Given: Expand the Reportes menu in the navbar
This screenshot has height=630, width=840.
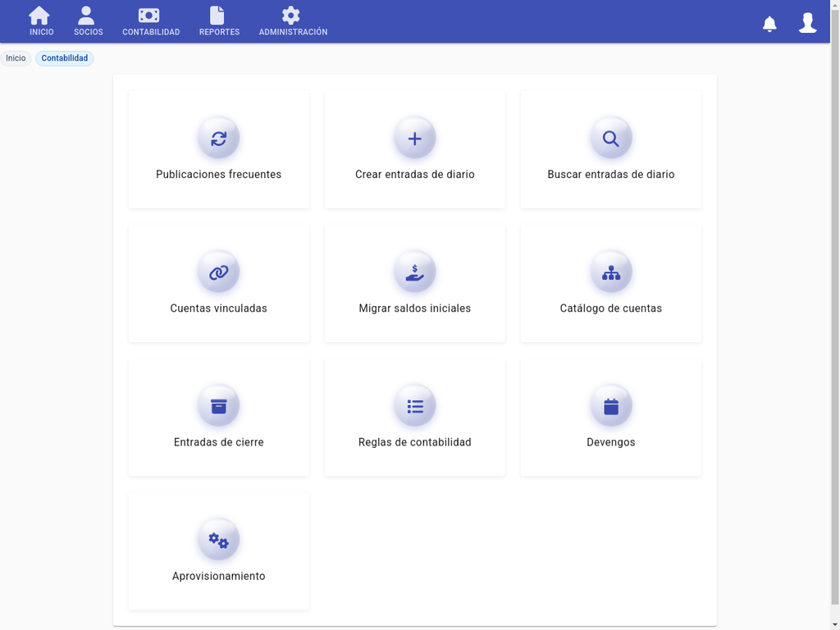Looking at the screenshot, I should (x=219, y=22).
